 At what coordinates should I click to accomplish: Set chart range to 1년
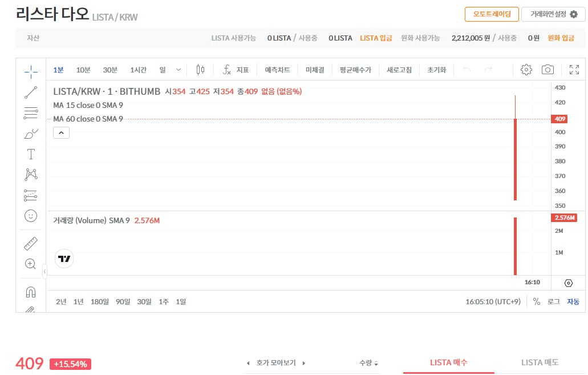coord(78,302)
